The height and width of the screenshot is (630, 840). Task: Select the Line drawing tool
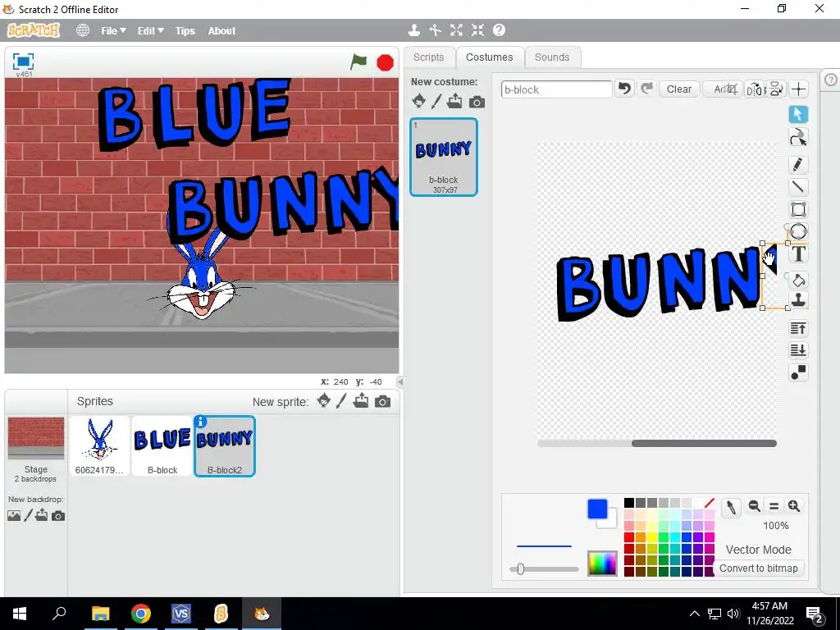pyautogui.click(x=798, y=186)
